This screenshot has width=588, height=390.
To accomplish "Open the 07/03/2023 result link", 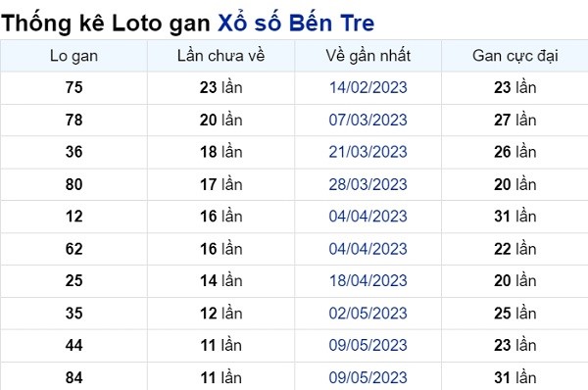I will click(x=367, y=120).
